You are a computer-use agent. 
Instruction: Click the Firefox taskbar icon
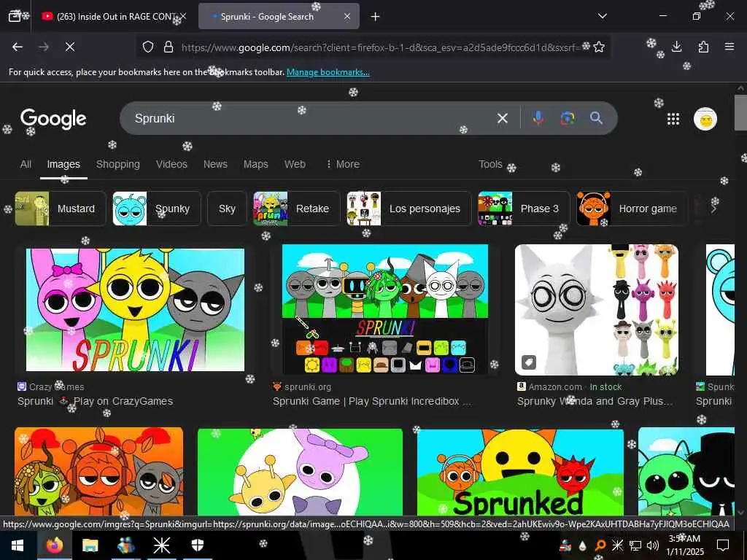point(54,545)
